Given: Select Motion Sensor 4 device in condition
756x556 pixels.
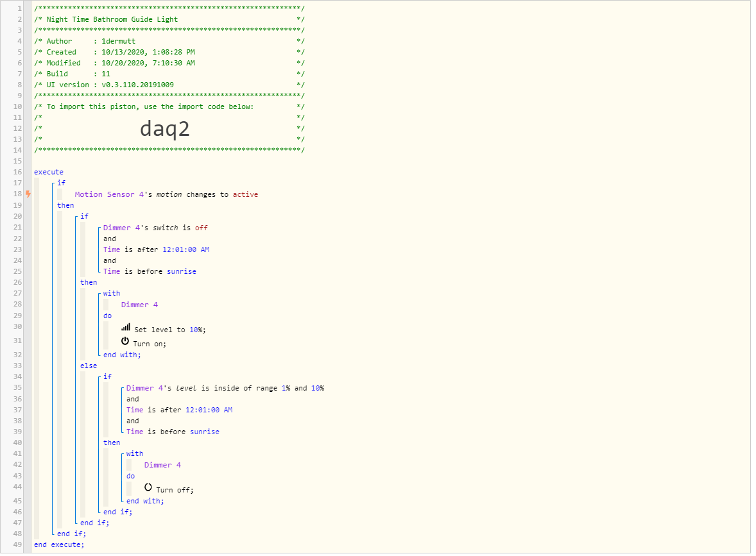Looking at the screenshot, I should coord(110,195).
